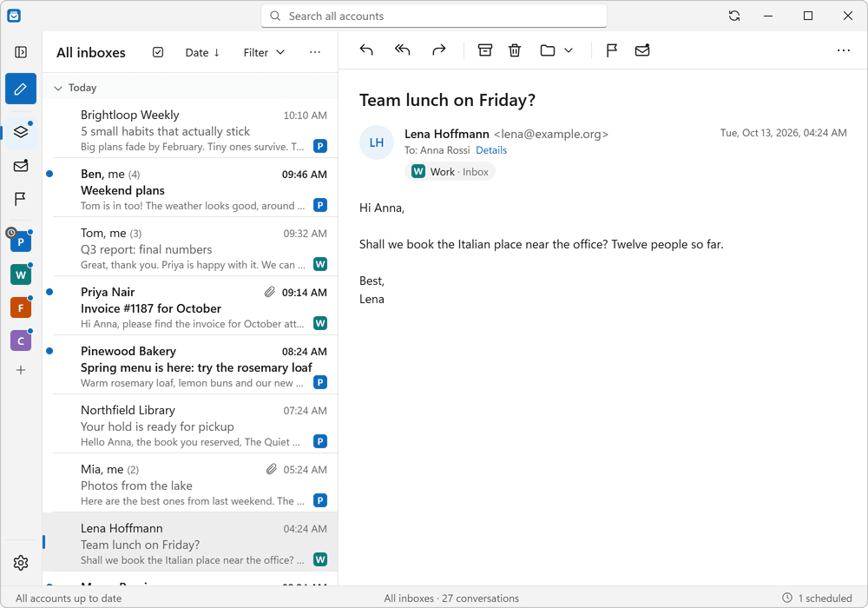Click the sync refresh icon in title bar
This screenshot has width=868, height=608.
pyautogui.click(x=734, y=16)
